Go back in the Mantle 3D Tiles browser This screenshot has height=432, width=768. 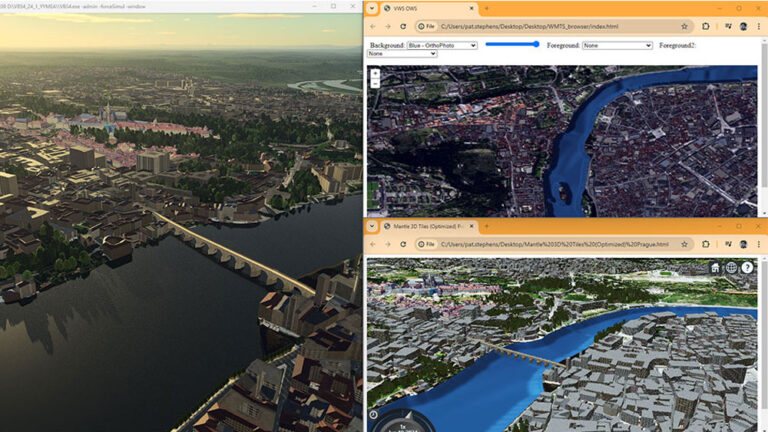[x=373, y=244]
